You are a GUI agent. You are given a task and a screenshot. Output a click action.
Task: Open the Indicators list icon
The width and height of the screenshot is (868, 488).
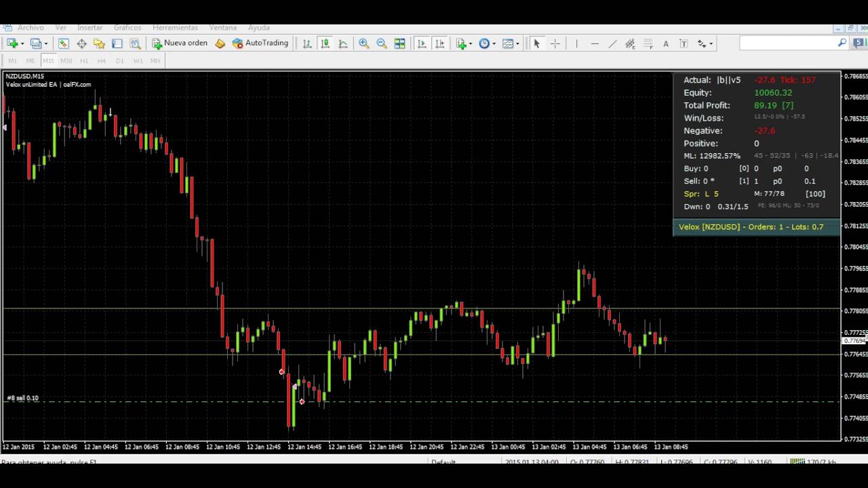pyautogui.click(x=462, y=43)
